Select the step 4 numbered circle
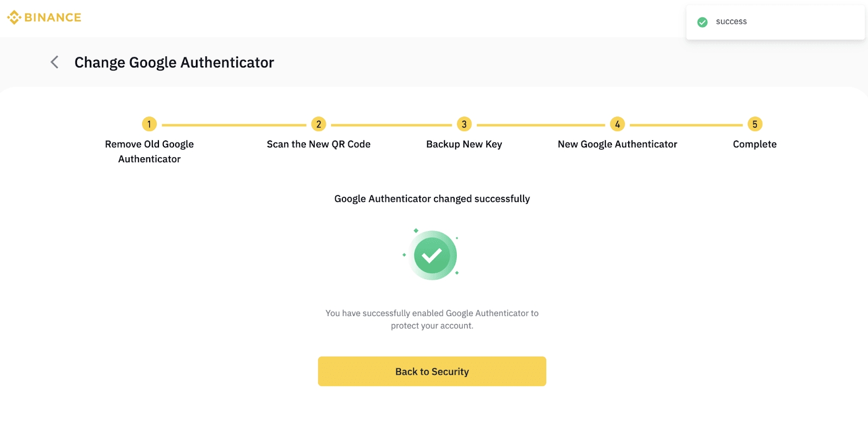 point(617,124)
